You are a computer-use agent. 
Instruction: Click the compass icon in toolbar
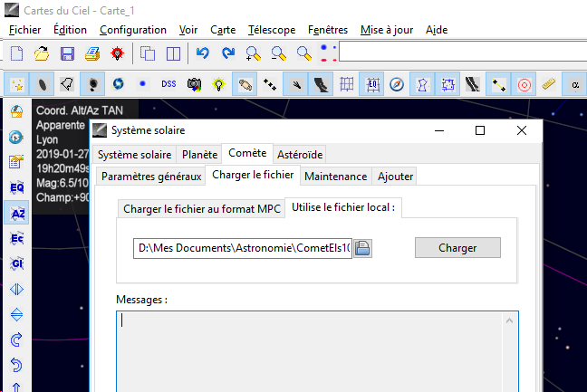pyautogui.click(x=396, y=84)
